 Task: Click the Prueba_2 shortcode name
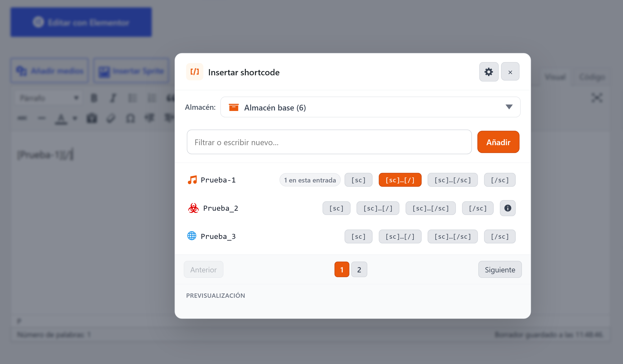(x=220, y=208)
